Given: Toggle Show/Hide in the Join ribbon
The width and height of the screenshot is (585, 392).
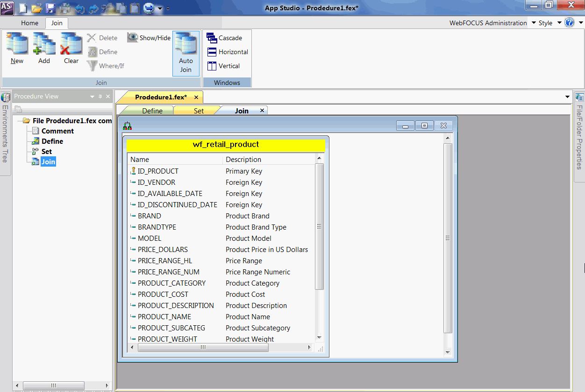Looking at the screenshot, I should [x=150, y=38].
